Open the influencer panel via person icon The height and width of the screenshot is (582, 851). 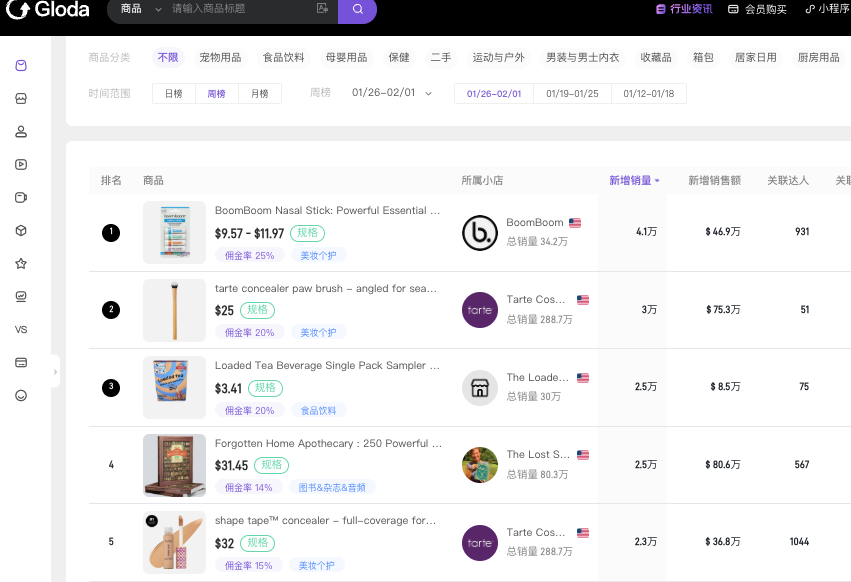point(22,131)
